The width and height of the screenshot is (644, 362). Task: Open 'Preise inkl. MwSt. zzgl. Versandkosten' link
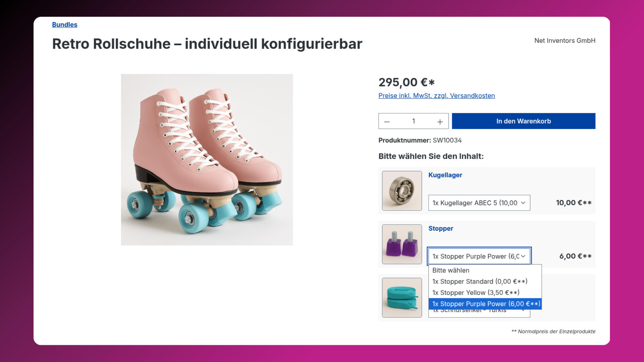click(x=436, y=96)
